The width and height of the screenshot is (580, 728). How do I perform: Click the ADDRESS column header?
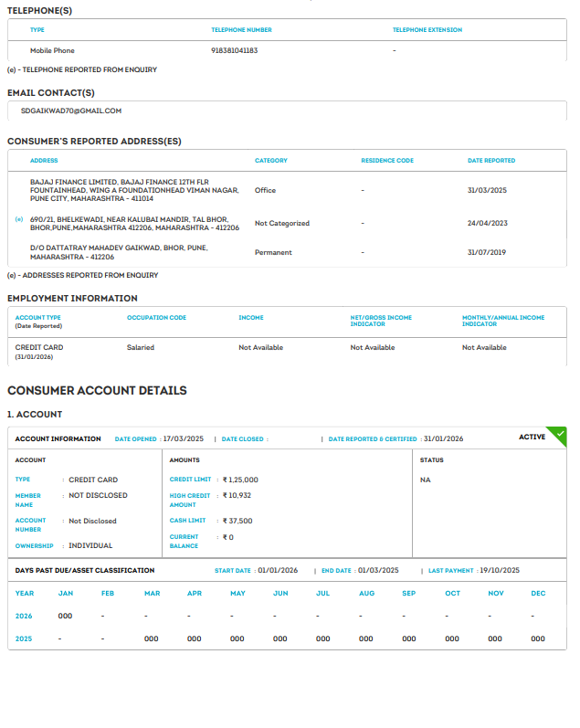coord(44,161)
